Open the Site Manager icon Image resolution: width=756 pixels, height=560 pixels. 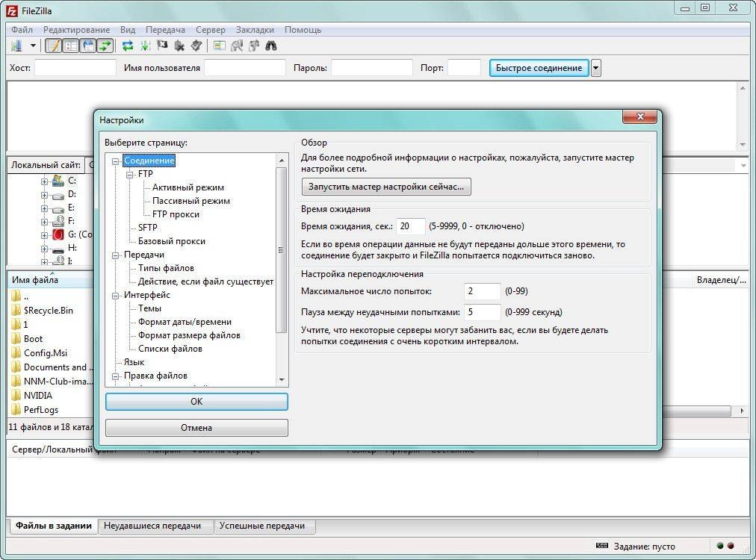[17, 46]
